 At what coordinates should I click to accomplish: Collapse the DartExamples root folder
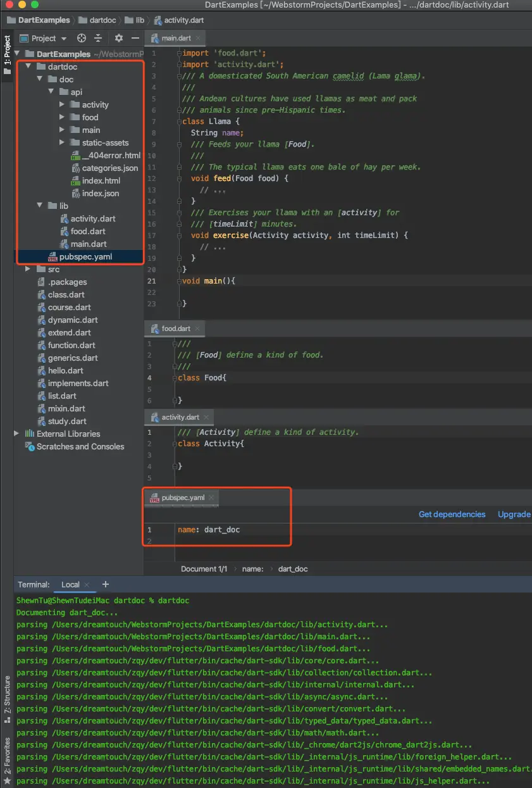pos(17,54)
